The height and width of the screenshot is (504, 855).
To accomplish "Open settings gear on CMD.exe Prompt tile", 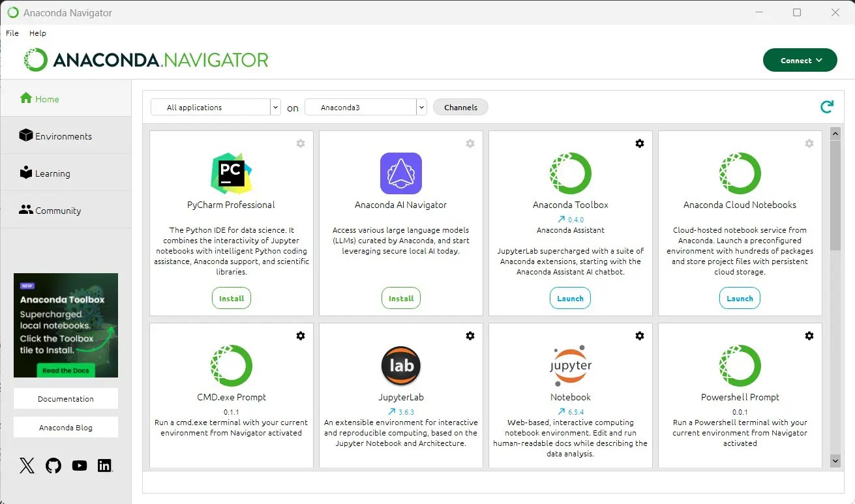I will pyautogui.click(x=301, y=336).
